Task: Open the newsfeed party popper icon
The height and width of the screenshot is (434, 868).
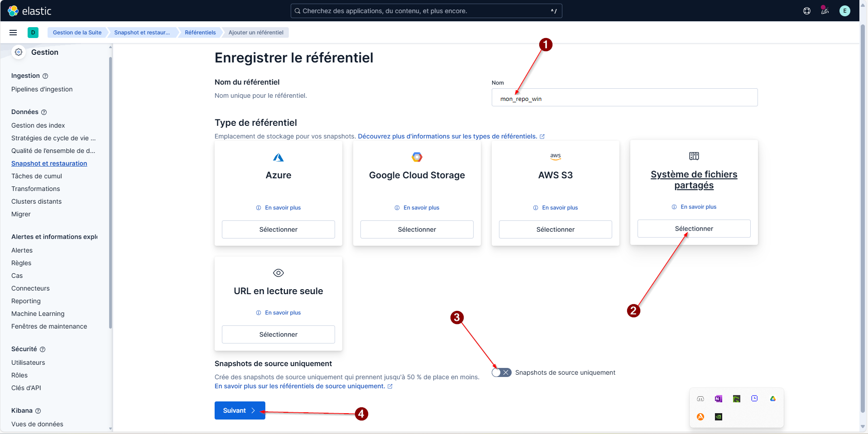Action: [x=825, y=11]
